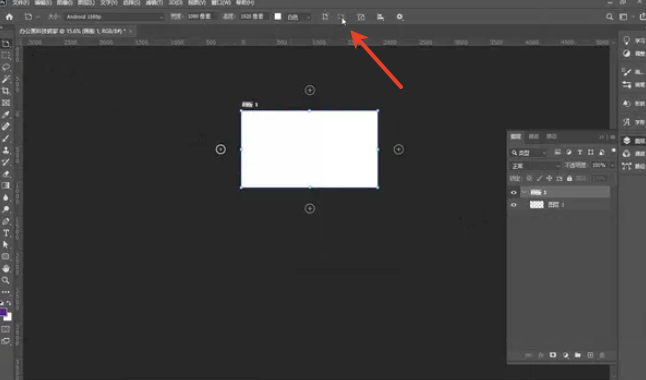Open the workspace switcher icon
The width and height of the screenshot is (646, 380).
point(623,17)
